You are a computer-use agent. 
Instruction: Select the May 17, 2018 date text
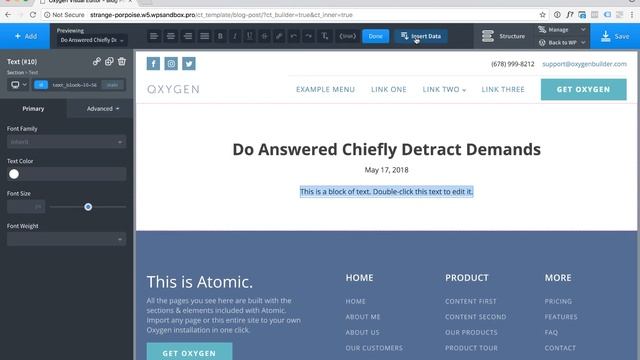click(387, 170)
